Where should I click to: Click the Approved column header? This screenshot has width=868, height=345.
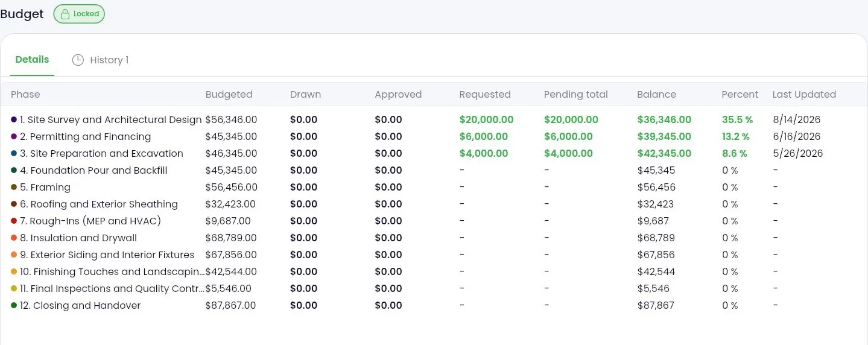pos(398,94)
